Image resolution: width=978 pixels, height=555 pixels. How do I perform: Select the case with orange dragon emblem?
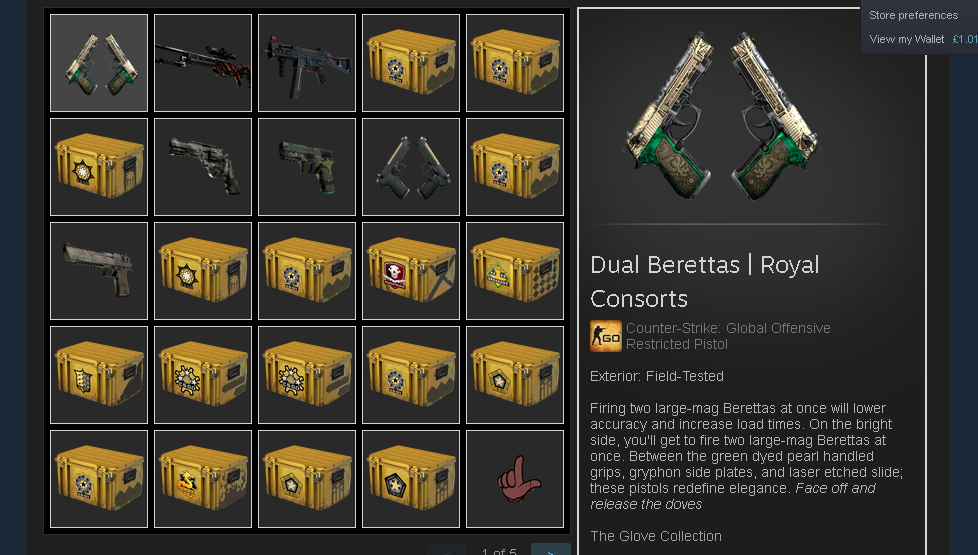pyautogui.click(x=203, y=479)
